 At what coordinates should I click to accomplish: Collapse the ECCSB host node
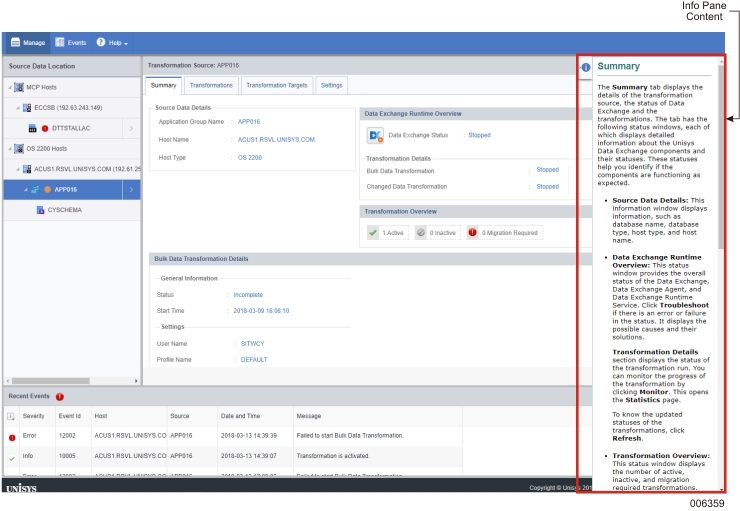coord(18,108)
